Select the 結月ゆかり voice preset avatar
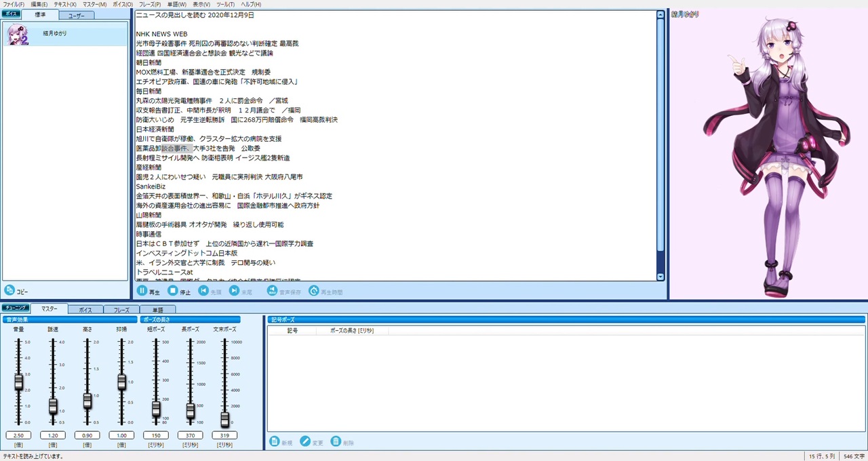Image resolution: width=868 pixels, height=461 pixels. (17, 34)
